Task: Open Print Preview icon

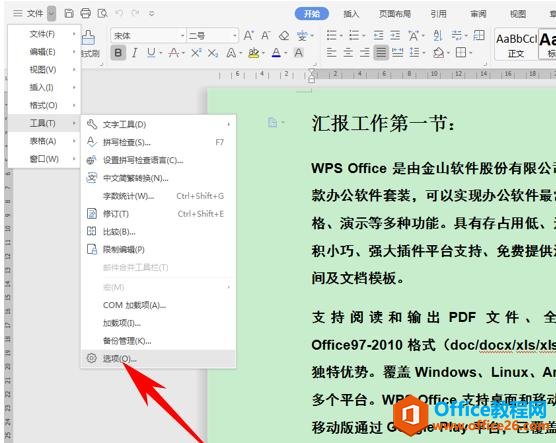Action: 102,13
